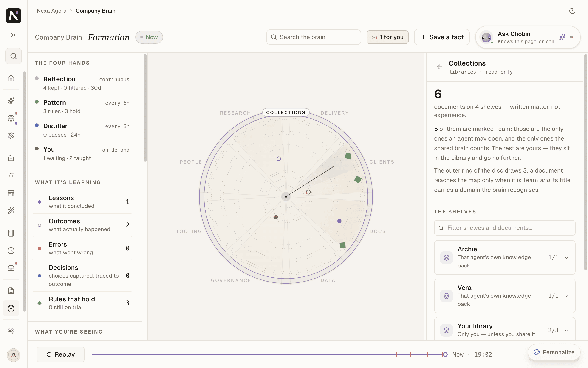588x368 pixels.
Task: Expand the sidebar with the double-chevron icon
Action: 13,35
